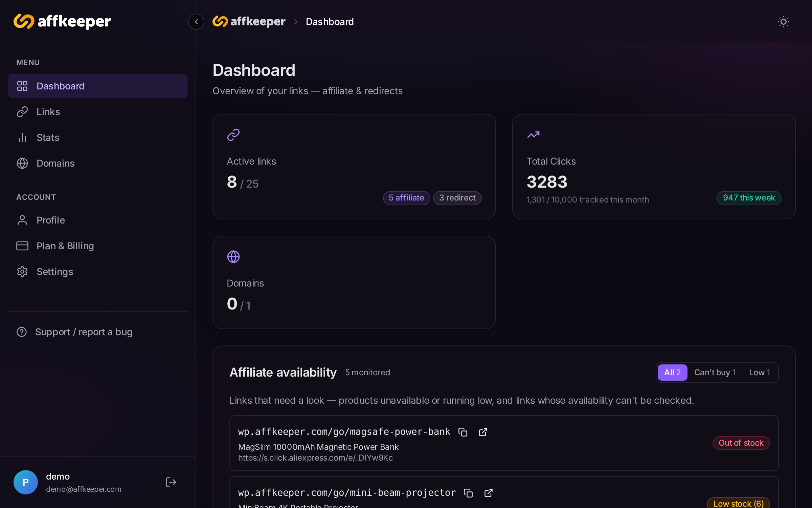
Task: Open Links from the sidebar menu
Action: (98, 112)
